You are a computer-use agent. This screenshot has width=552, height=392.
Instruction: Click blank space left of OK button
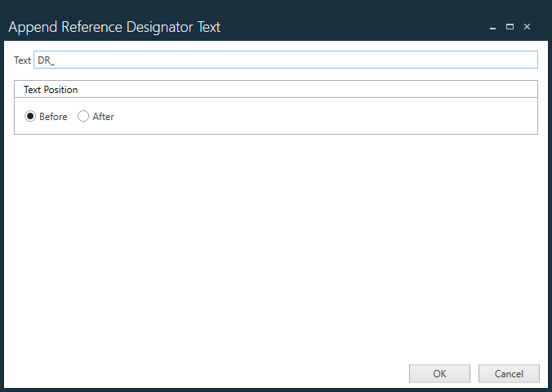(x=245, y=373)
